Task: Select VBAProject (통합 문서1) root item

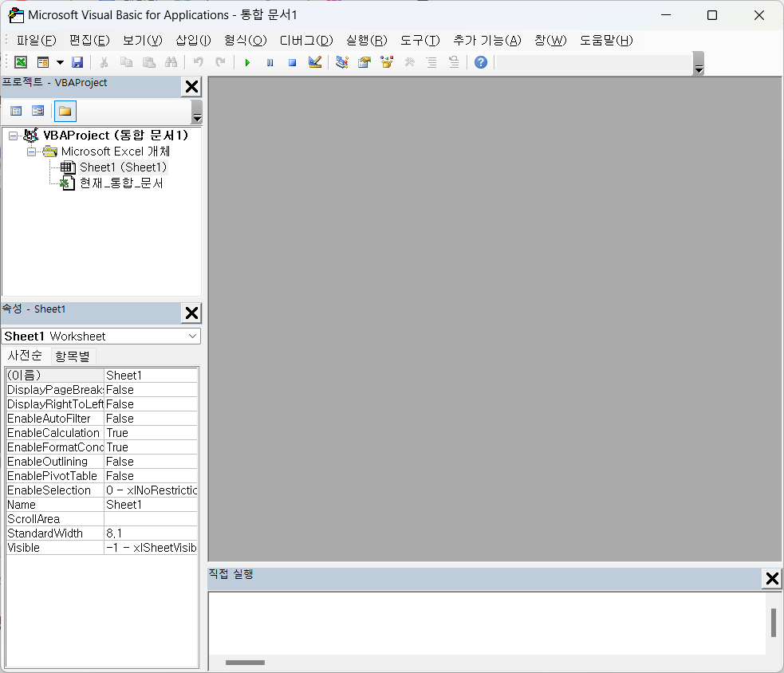Action: point(116,136)
